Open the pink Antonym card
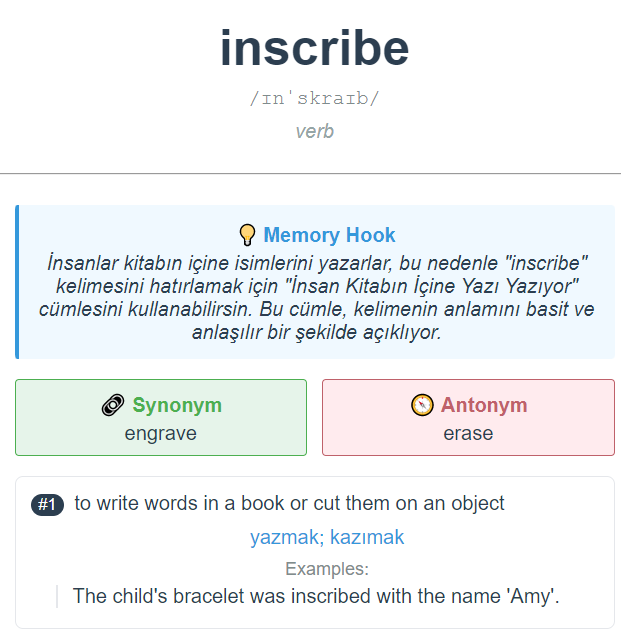Image resolution: width=621 pixels, height=638 pixels. point(468,417)
